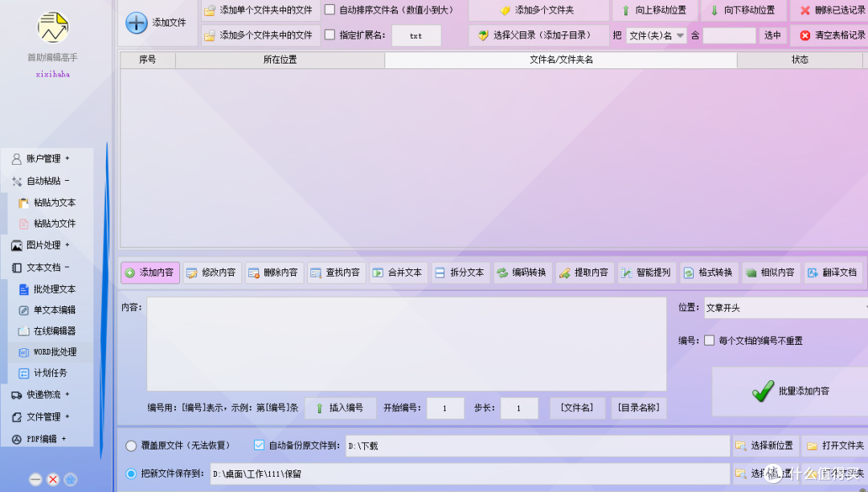Switch to 智能提列 tab
This screenshot has width=868, height=492.
(x=647, y=273)
